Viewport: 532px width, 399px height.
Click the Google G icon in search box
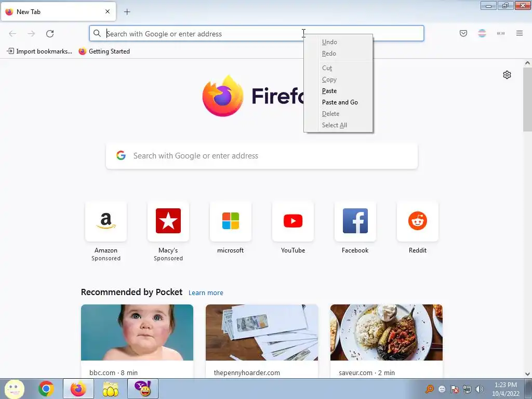point(121,156)
